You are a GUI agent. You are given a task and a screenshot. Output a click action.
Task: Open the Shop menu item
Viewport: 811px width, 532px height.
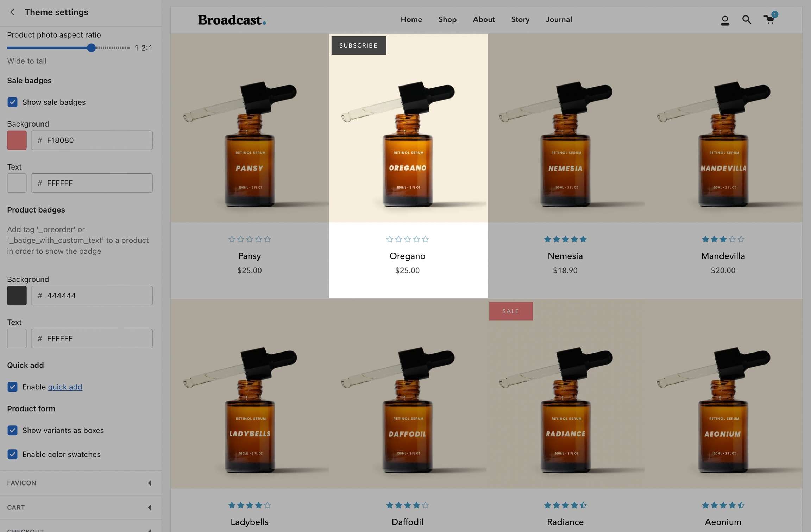coord(447,20)
